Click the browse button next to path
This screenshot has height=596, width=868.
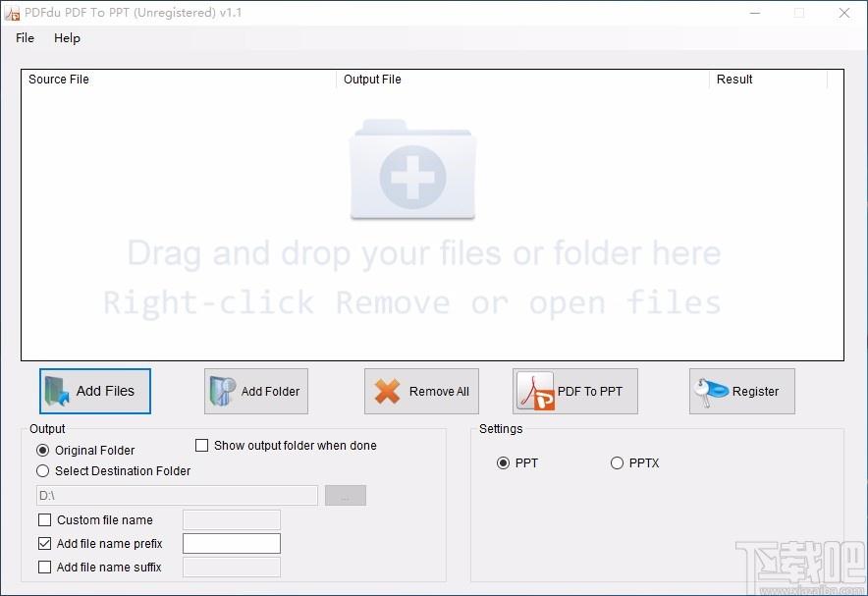pos(346,495)
